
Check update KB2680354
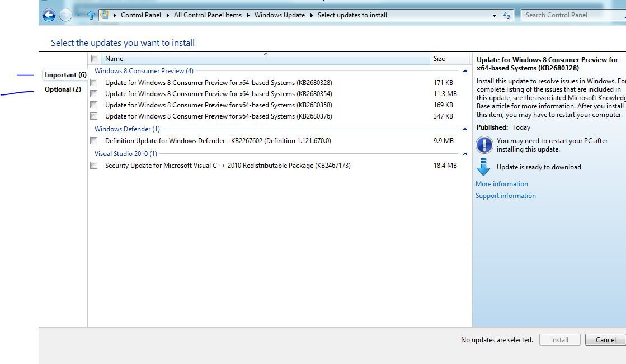(x=94, y=94)
